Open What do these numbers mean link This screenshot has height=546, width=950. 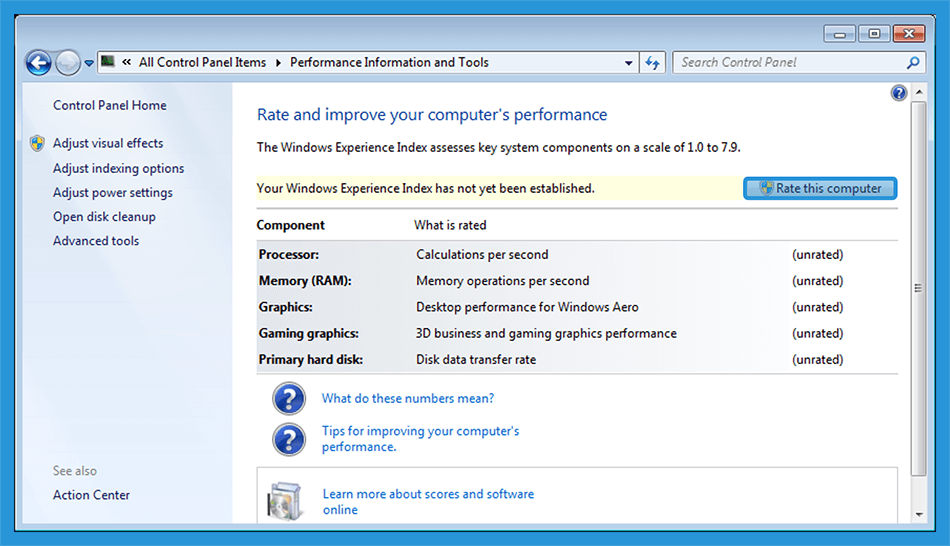tap(408, 398)
